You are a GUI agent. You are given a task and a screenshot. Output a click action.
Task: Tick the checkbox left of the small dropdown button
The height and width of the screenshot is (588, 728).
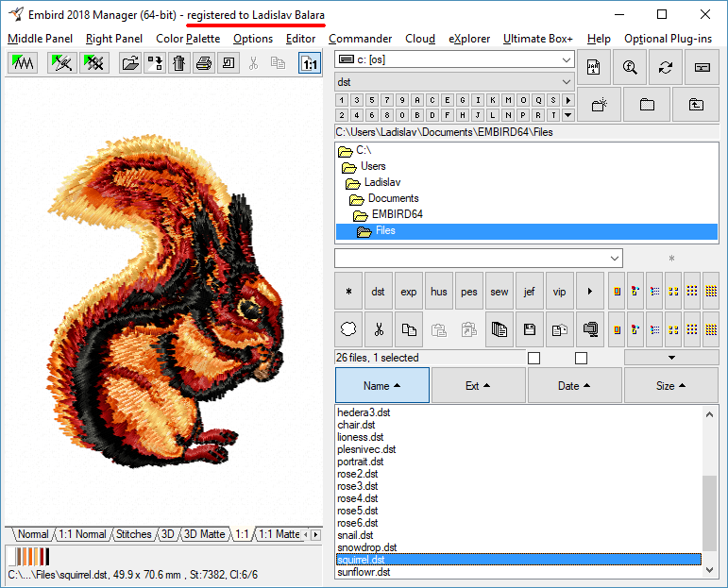tap(581, 358)
